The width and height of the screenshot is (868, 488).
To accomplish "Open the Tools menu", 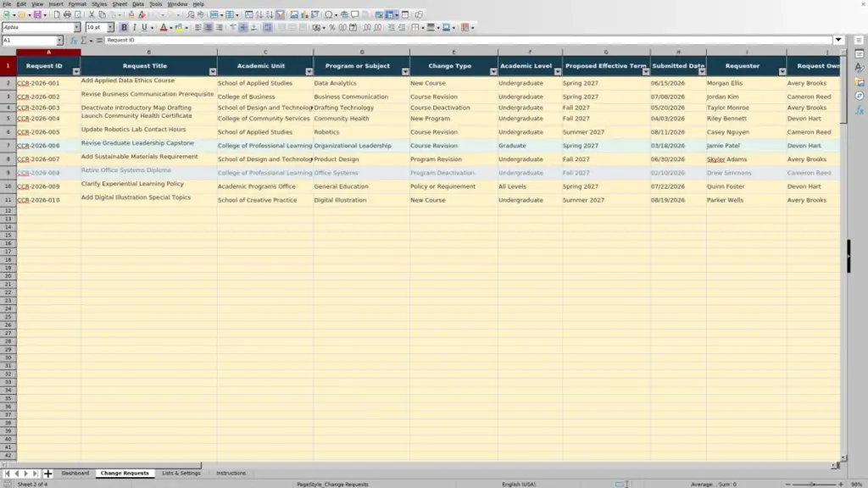I will 156,4.
